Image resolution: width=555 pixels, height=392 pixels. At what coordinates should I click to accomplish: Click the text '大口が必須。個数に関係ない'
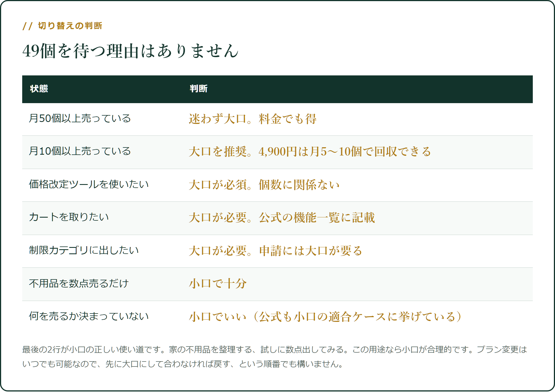264,185
